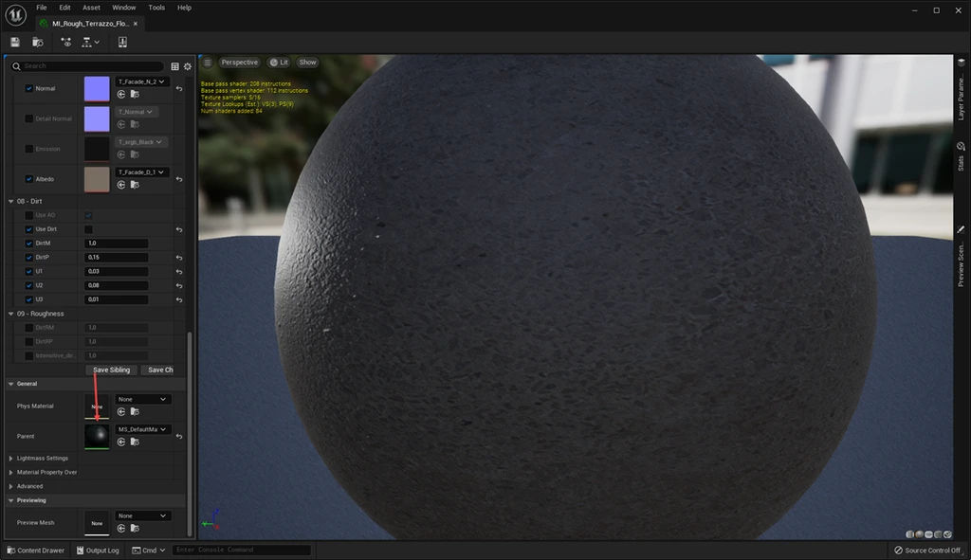Click the Normal texture thumbnail swatch

[x=97, y=88]
